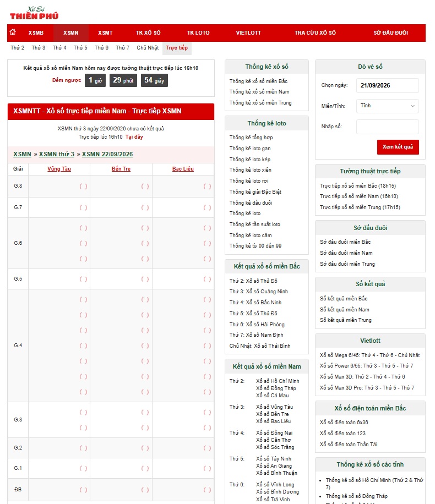The image size is (435, 504).
Task: Open Thống kê xổ số miền Trung
Action: [x=260, y=103]
